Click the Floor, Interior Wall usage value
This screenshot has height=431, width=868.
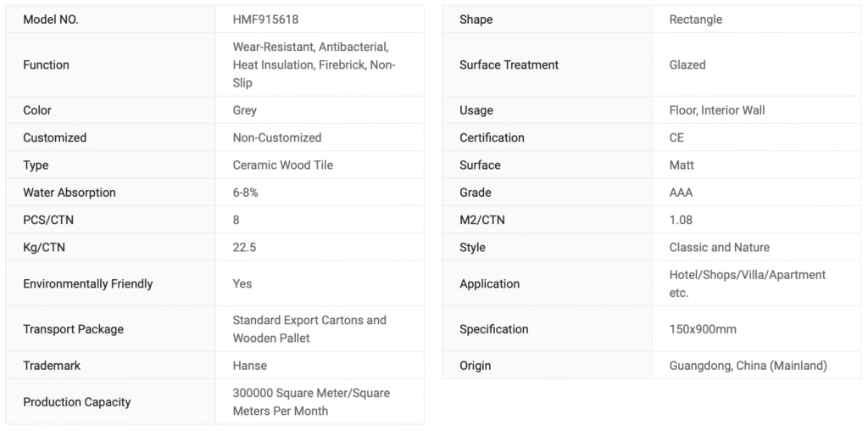(x=717, y=110)
